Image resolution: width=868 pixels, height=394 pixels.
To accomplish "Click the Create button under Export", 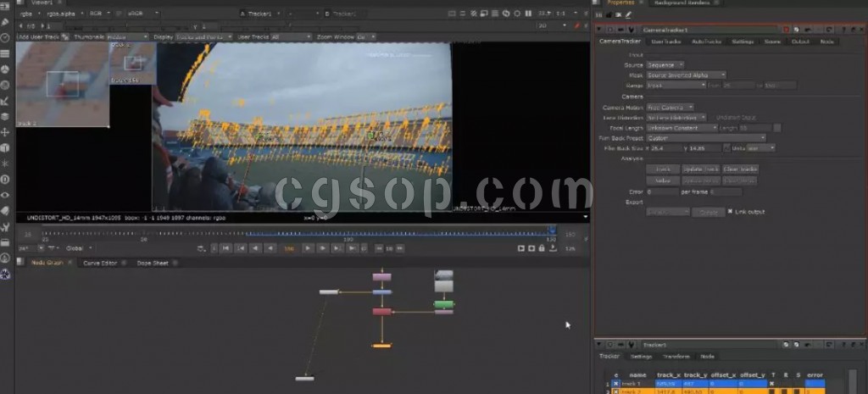I will click(709, 212).
